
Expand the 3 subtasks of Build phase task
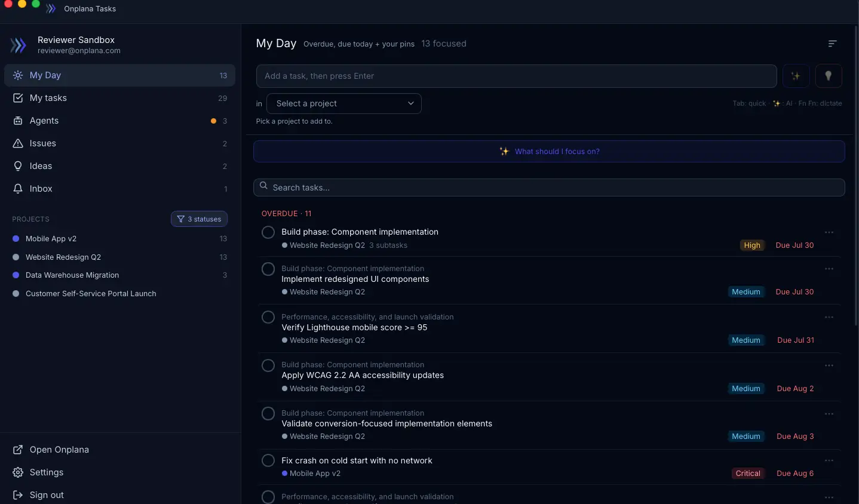(388, 245)
